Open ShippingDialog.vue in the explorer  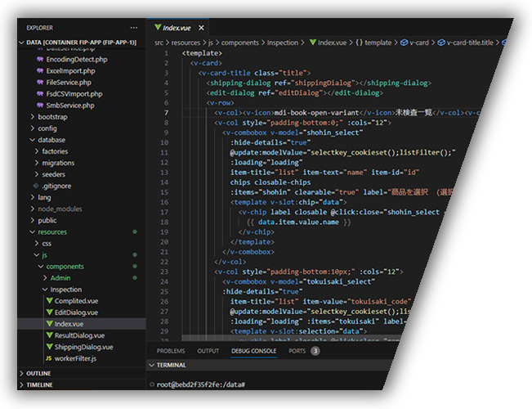click(84, 347)
